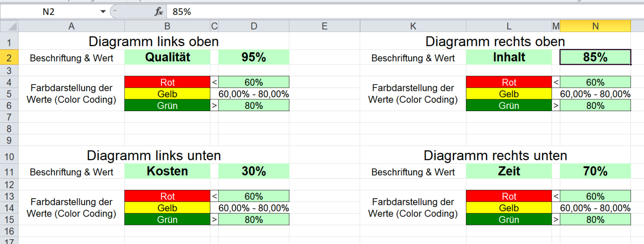The image size is (644, 244).
Task: Select row 10 header
Action: coord(9,156)
